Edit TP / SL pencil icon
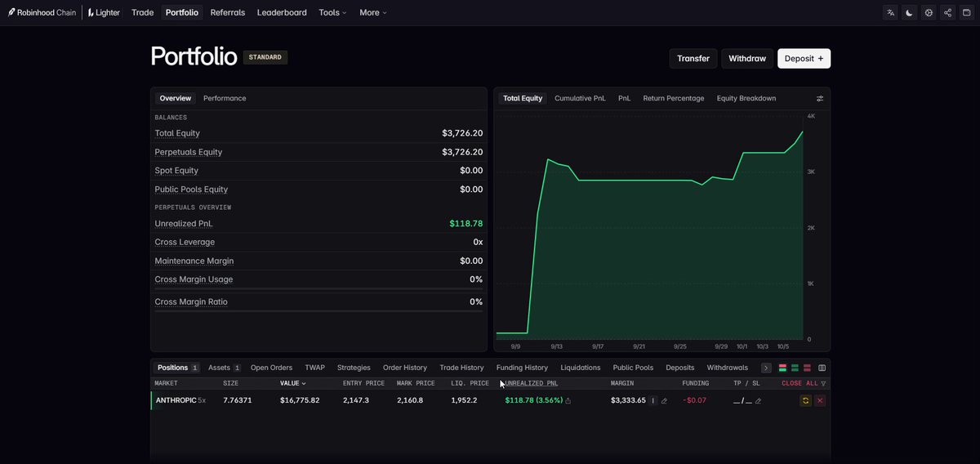The height and width of the screenshot is (464, 980). point(759,401)
